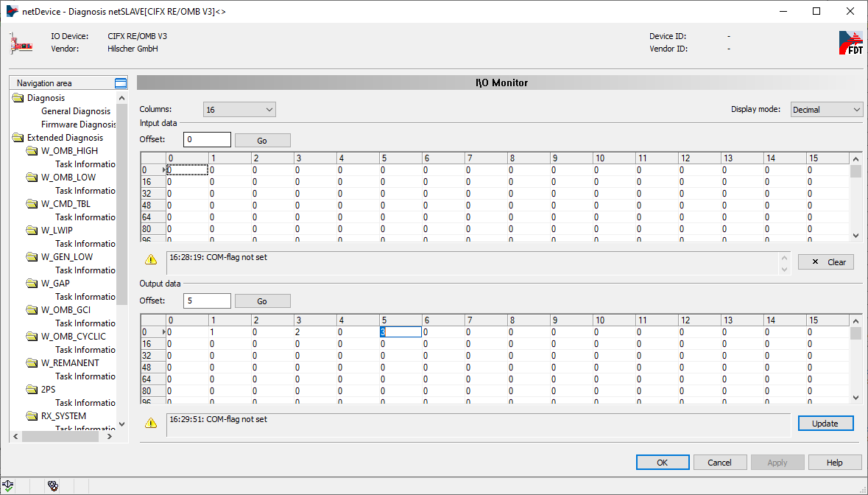Image resolution: width=868 pixels, height=495 pixels.
Task: Click Go next to output offset
Action: pyautogui.click(x=262, y=301)
